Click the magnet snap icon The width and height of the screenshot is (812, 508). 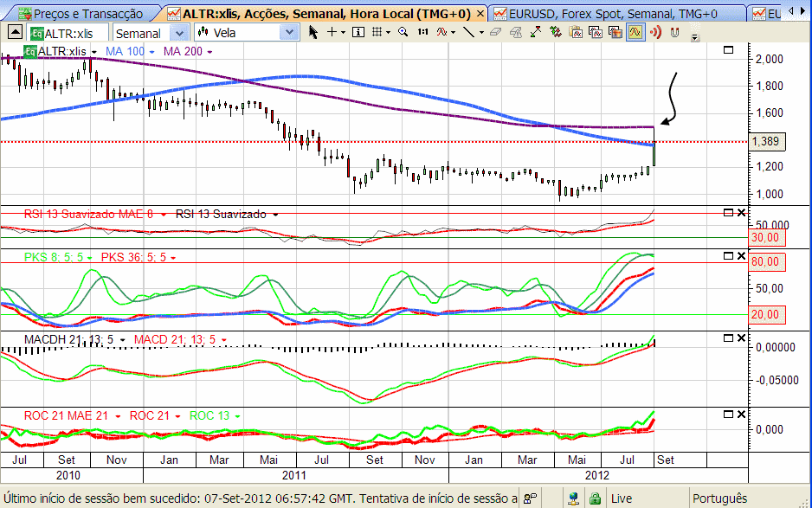(x=673, y=33)
